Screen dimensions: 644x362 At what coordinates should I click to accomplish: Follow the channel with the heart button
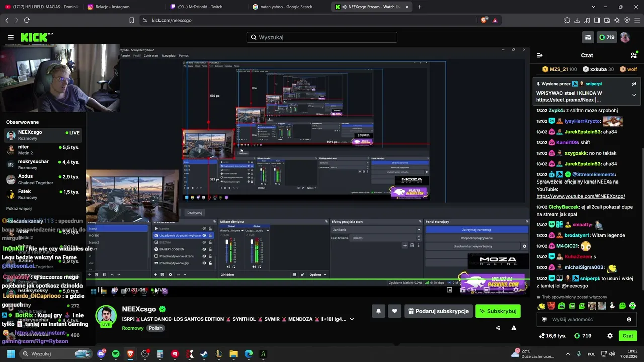(x=394, y=311)
